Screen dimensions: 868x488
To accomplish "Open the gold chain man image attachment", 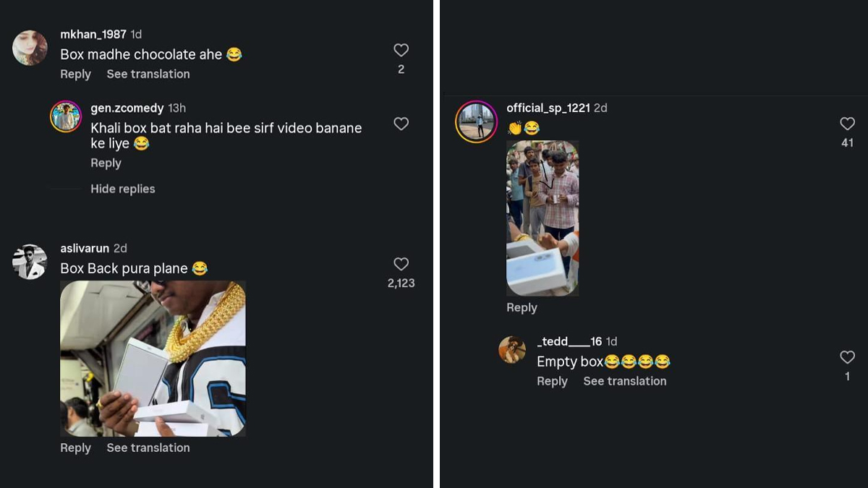I will pos(153,359).
